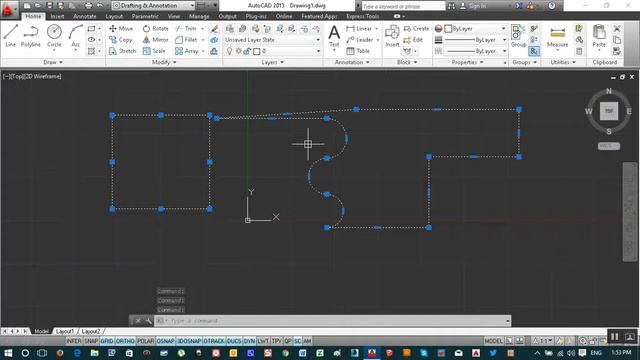Toggle GRID display in status bar
Image resolution: width=640 pixels, height=360 pixels.
point(107,341)
